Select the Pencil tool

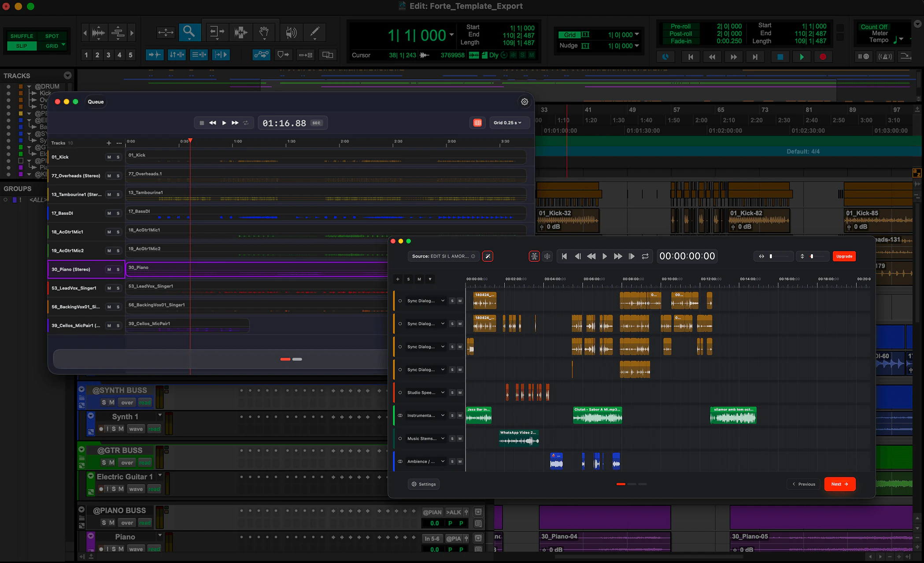315,32
